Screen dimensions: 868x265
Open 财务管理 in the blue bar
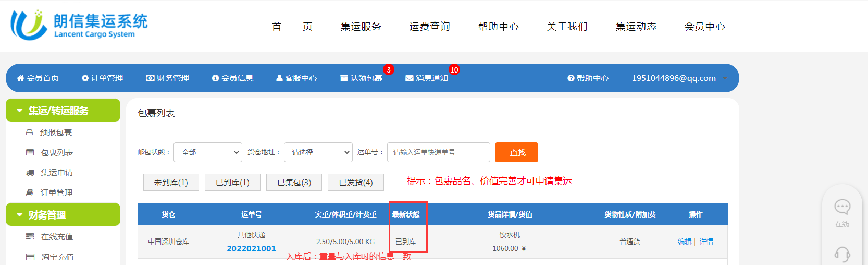click(x=167, y=78)
